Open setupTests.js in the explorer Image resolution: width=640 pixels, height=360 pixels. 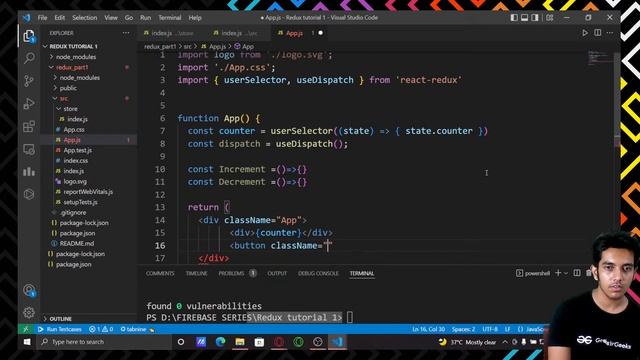(x=80, y=202)
